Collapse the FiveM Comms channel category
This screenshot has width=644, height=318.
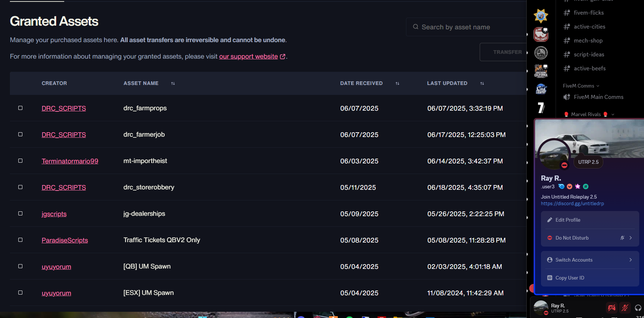pos(581,86)
